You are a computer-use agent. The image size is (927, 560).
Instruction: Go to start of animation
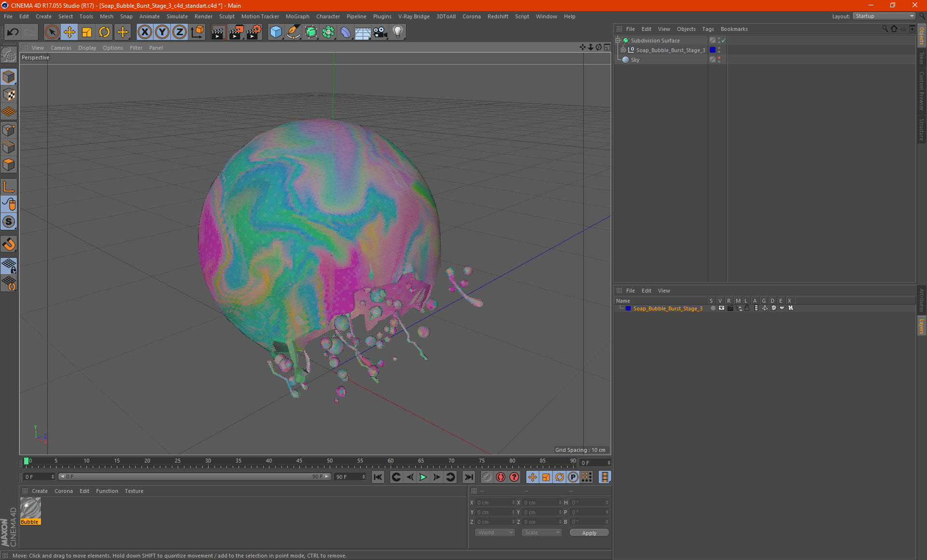[x=378, y=477]
